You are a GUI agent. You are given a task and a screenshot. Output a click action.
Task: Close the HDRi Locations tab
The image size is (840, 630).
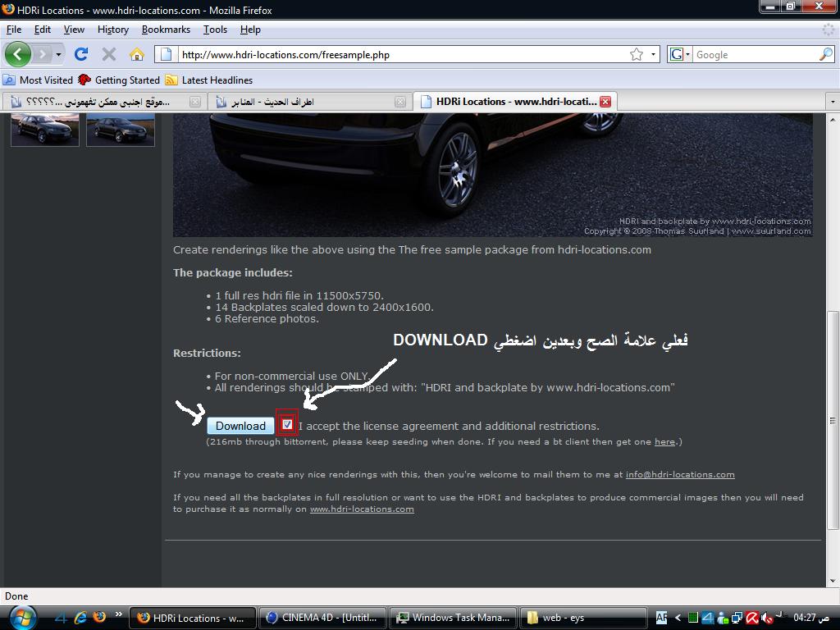click(605, 102)
